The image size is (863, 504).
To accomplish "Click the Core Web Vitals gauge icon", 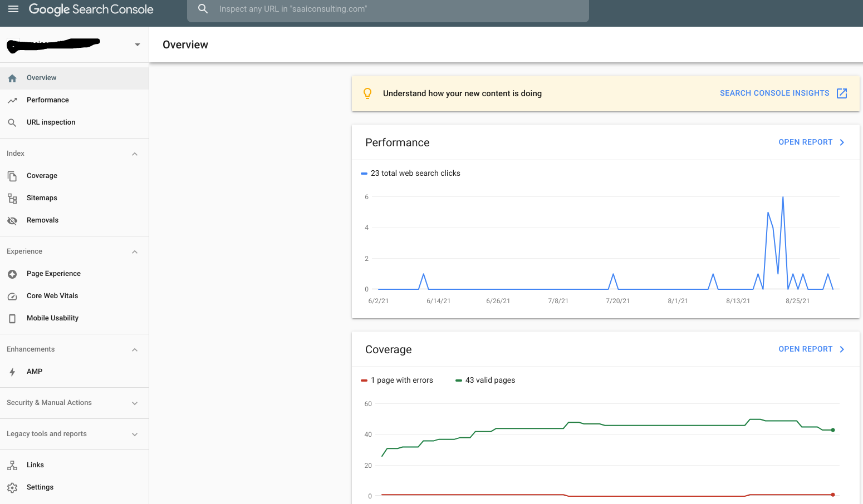I will (x=12, y=297).
